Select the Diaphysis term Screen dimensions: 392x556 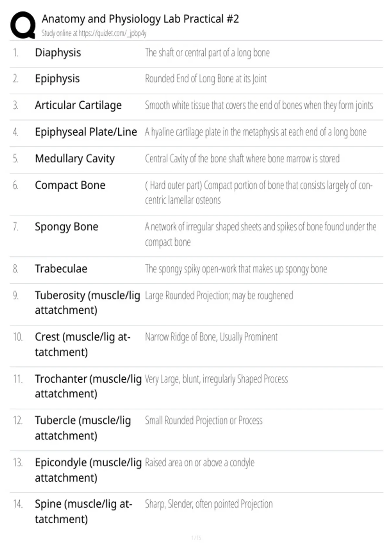58,53
